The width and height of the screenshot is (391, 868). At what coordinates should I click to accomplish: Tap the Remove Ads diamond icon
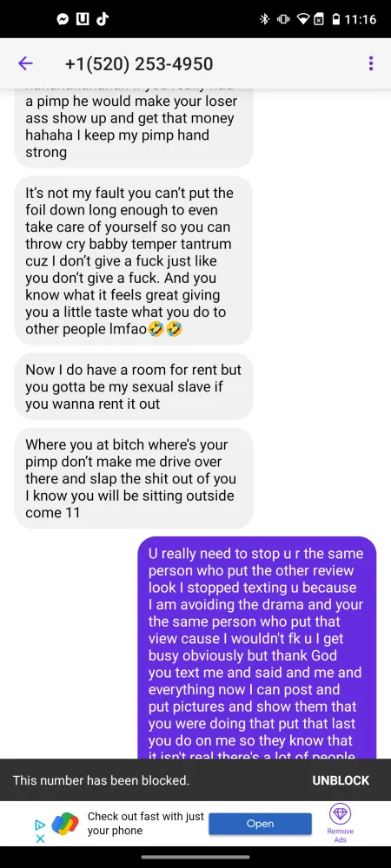click(x=340, y=814)
